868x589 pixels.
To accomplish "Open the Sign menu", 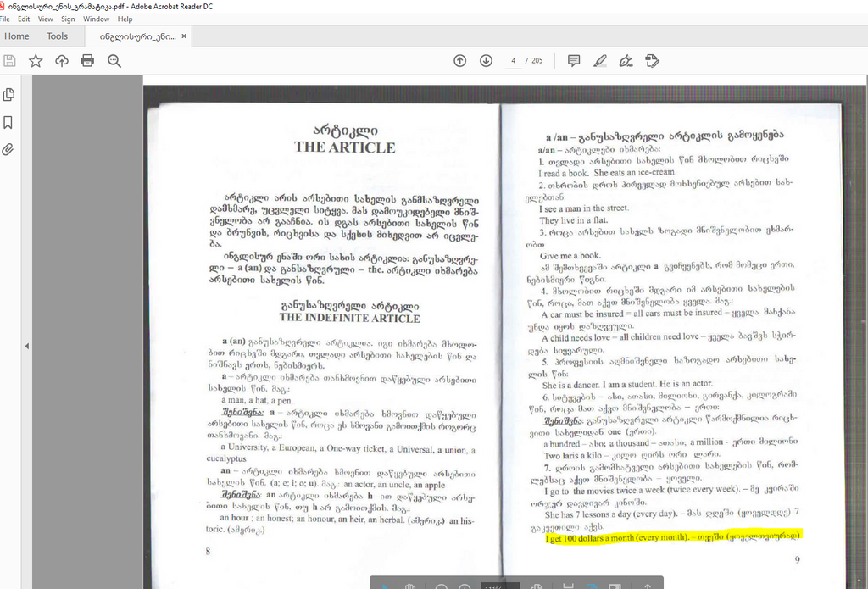I will pos(68,19).
